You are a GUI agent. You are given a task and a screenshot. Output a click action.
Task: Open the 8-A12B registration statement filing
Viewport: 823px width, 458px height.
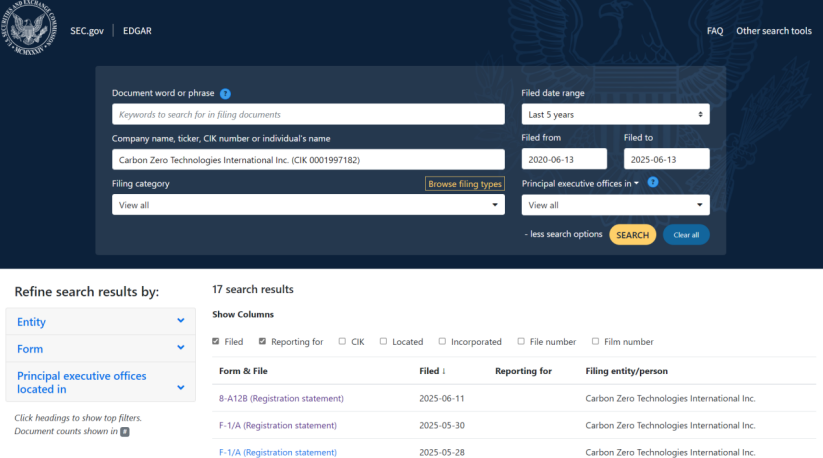[x=281, y=398]
